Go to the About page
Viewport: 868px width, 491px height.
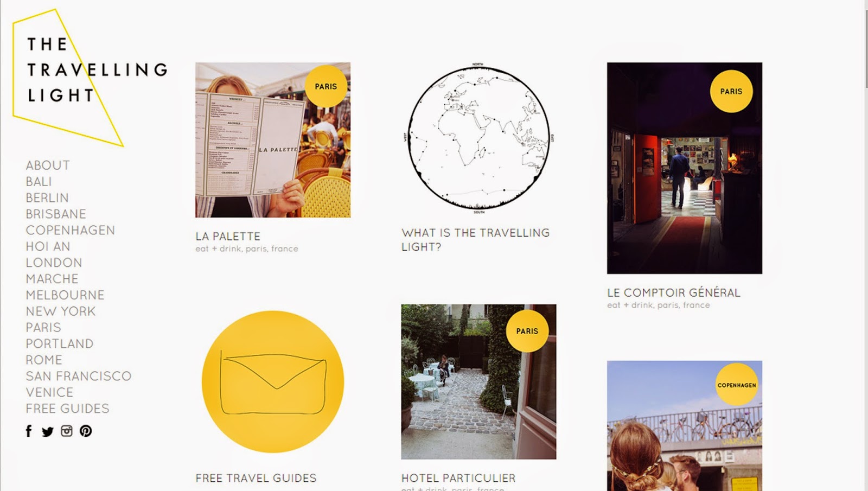point(48,165)
